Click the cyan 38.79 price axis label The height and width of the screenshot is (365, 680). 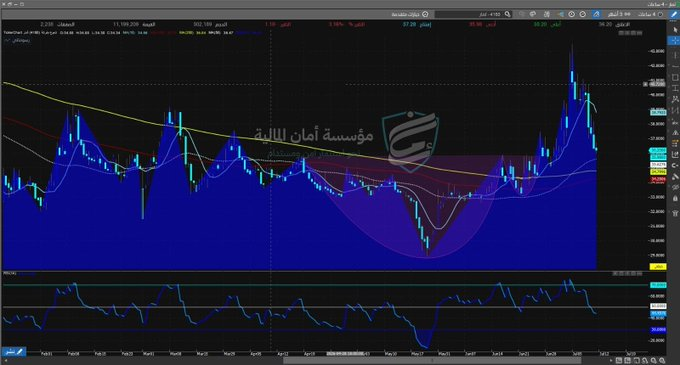(658, 112)
